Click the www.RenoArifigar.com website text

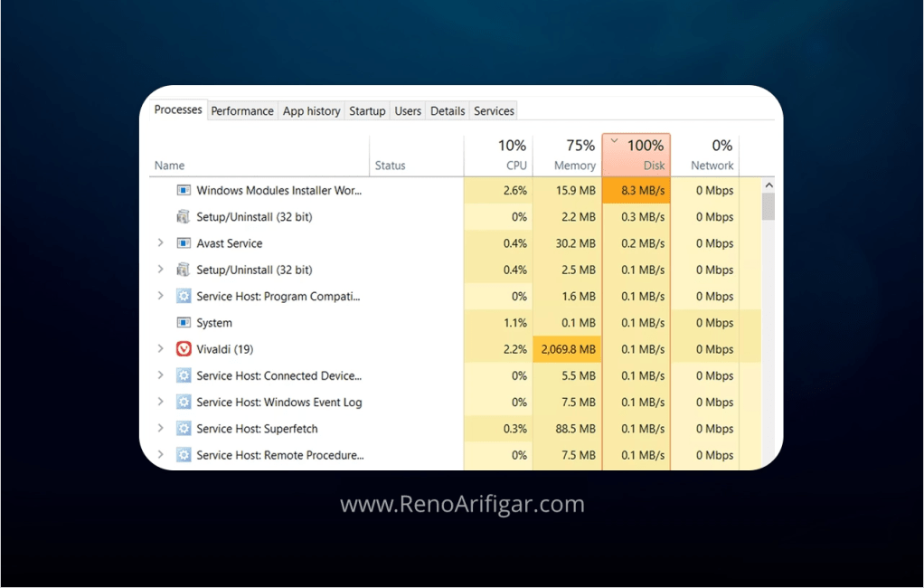tap(462, 505)
